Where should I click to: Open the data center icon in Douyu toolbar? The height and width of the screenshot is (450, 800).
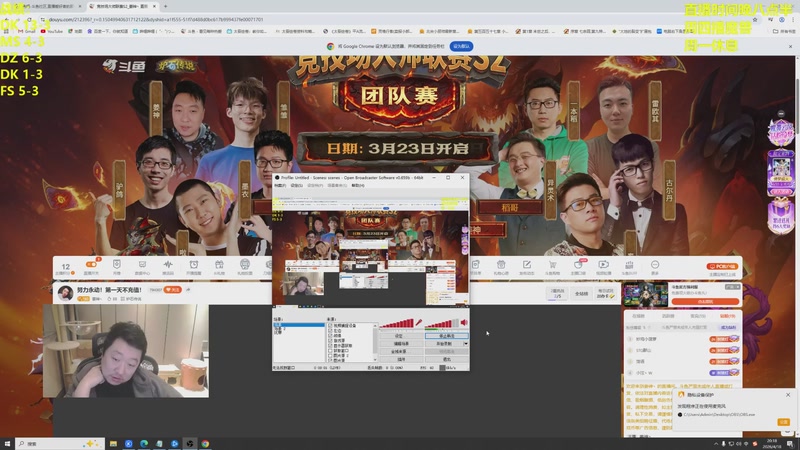(142, 264)
